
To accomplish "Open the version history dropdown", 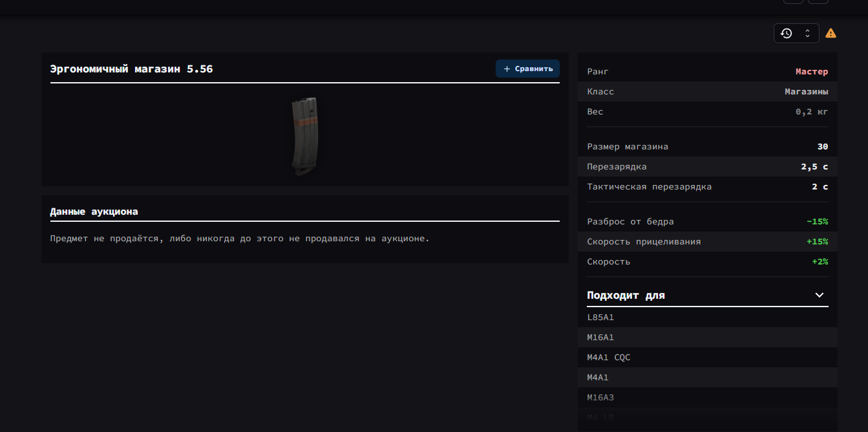I will pos(796,34).
